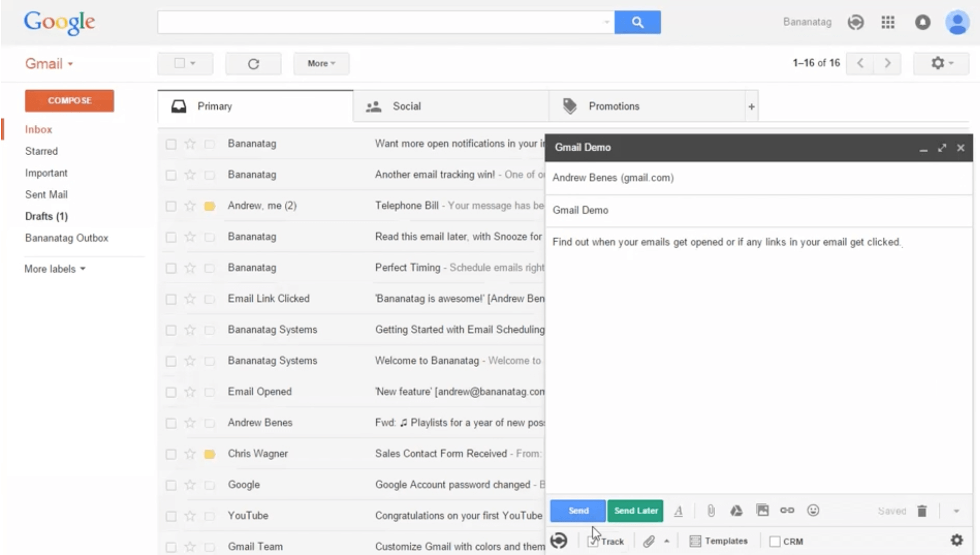This screenshot has height=555, width=980.
Task: Insert emoticon in compose toolbar
Action: pos(813,510)
